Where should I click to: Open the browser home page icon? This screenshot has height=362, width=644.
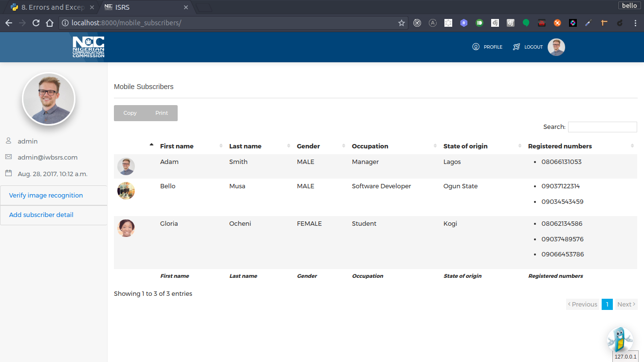(50, 23)
